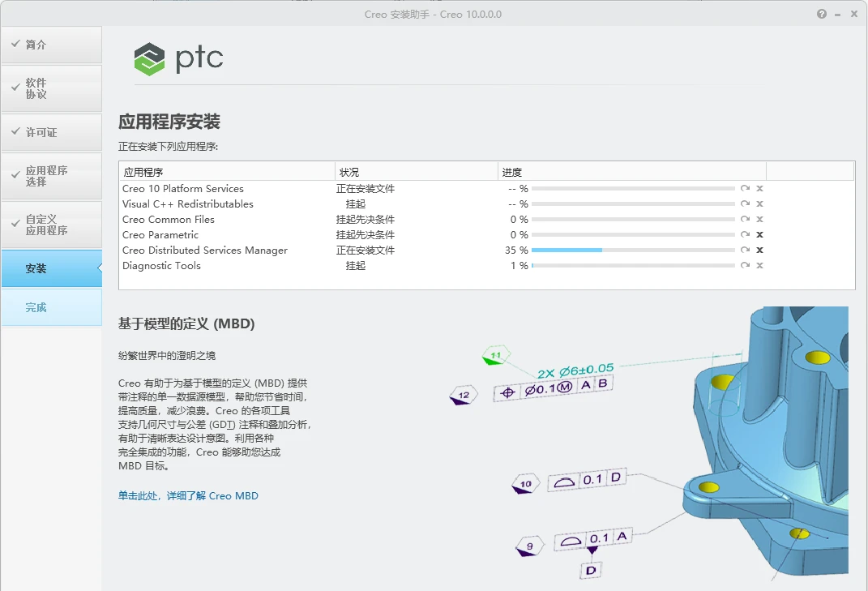868x591 pixels.
Task: Cancel the Visual C++ Redistributables installation
Action: coord(759,203)
